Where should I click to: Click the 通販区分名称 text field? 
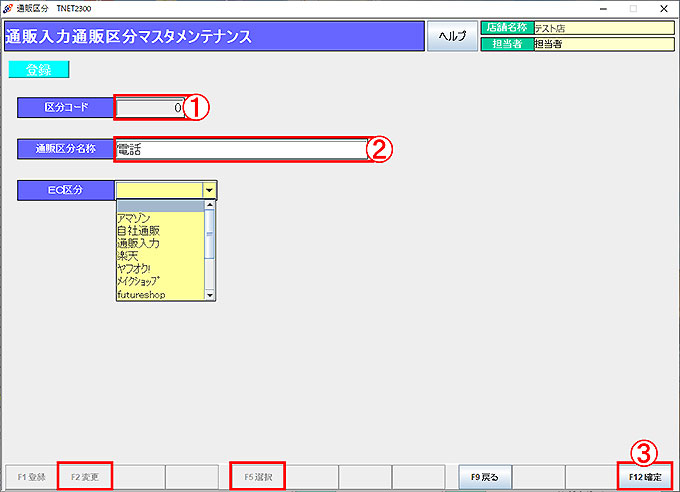tap(242, 150)
